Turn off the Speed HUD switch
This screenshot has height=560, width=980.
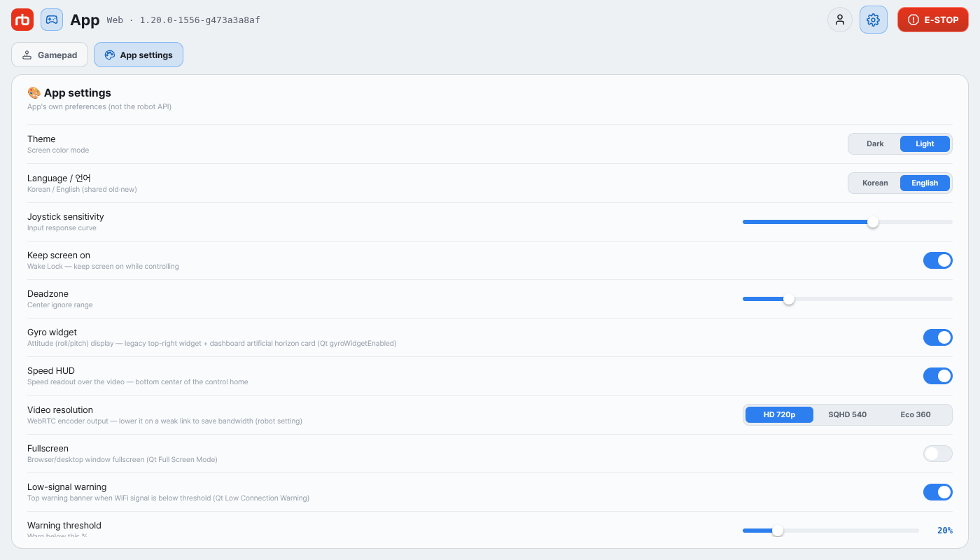pyautogui.click(x=938, y=376)
